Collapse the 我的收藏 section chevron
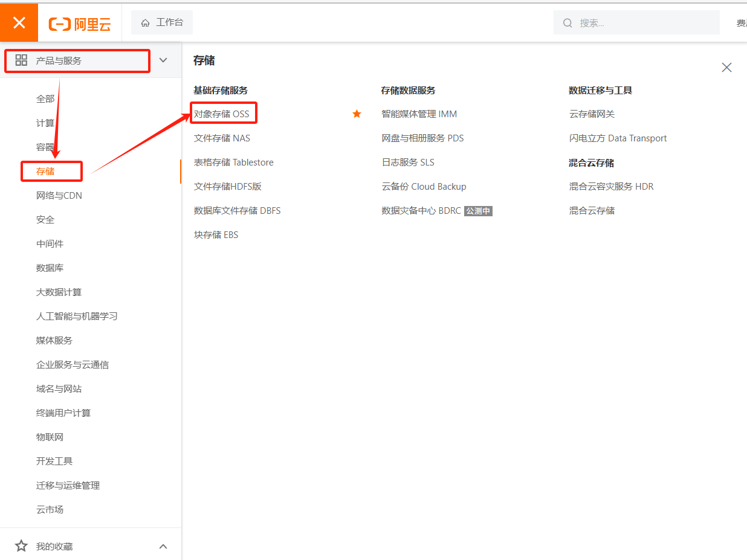 pyautogui.click(x=163, y=546)
